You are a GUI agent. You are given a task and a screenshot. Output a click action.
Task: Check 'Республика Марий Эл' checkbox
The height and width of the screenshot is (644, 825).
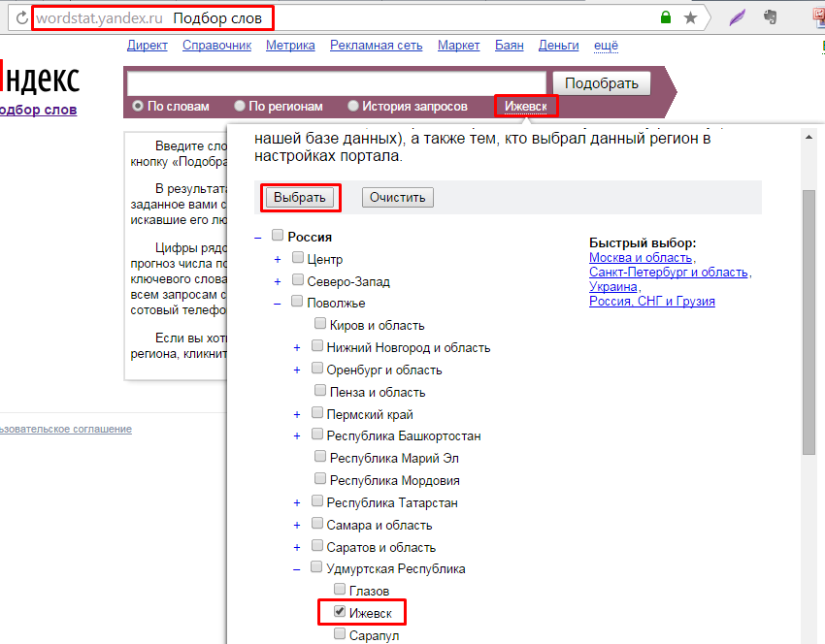tap(320, 456)
